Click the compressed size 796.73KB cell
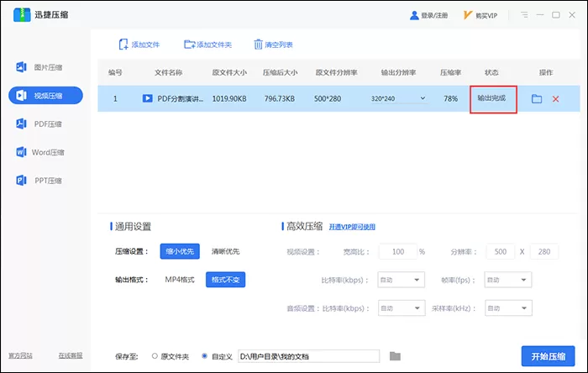The image size is (588, 373). point(280,98)
